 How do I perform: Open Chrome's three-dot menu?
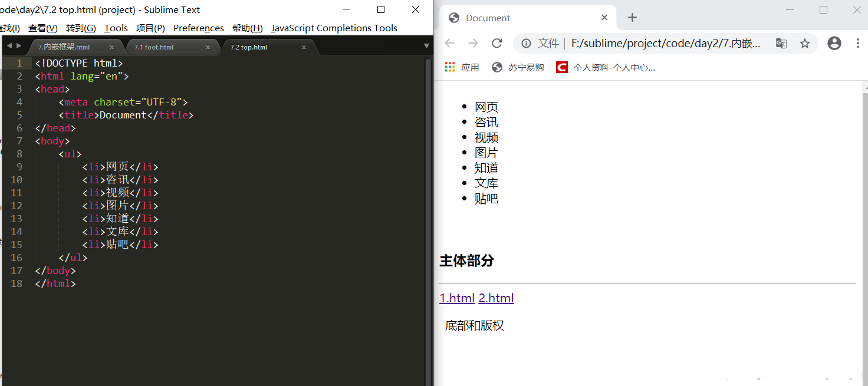pyautogui.click(x=859, y=43)
